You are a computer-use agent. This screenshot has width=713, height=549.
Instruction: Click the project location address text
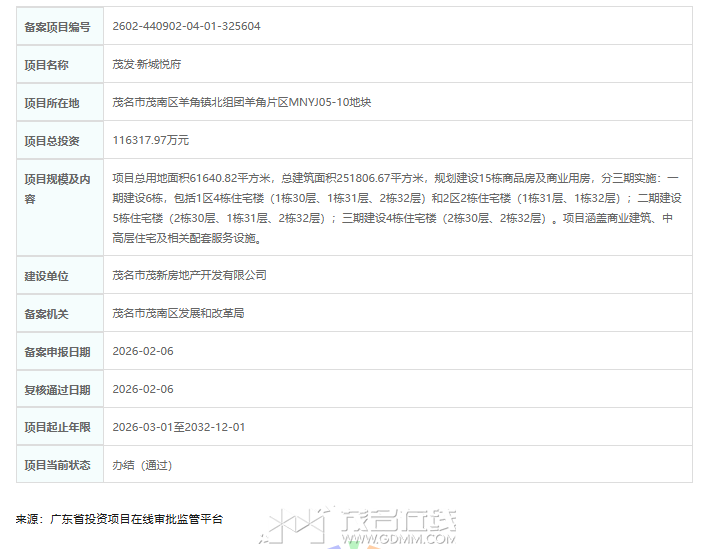[242, 102]
